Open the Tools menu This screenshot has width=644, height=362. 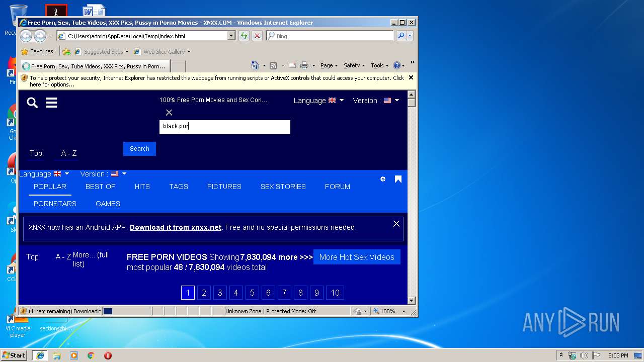click(x=379, y=65)
